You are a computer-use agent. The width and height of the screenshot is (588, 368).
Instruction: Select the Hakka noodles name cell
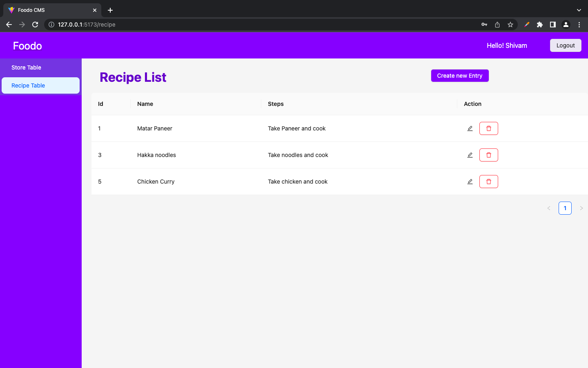(x=196, y=155)
